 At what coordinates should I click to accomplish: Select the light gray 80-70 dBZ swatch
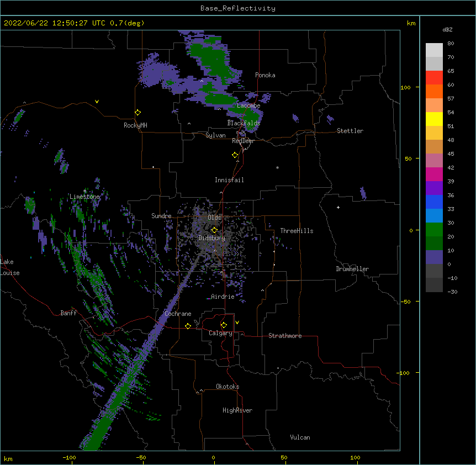click(434, 50)
